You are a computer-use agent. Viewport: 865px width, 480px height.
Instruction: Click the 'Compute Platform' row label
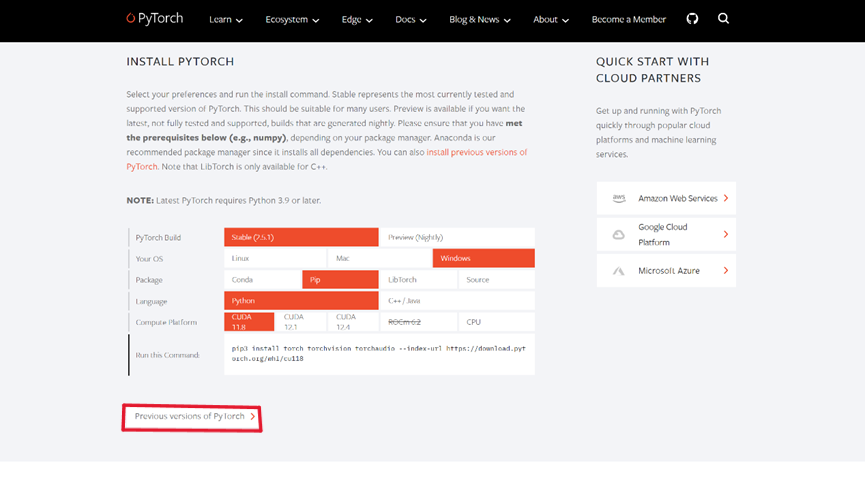pyautogui.click(x=166, y=322)
